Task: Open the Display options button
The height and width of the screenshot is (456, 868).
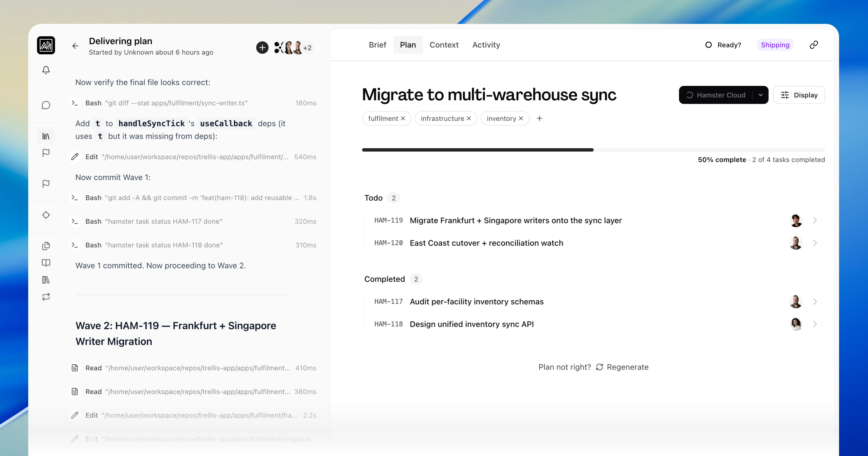Action: pyautogui.click(x=799, y=95)
